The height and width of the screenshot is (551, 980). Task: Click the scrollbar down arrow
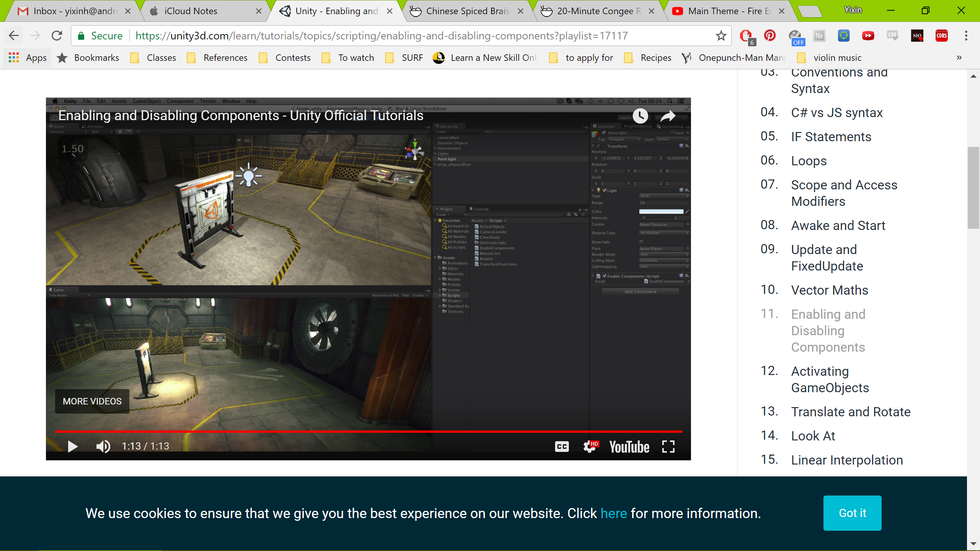[x=973, y=544]
